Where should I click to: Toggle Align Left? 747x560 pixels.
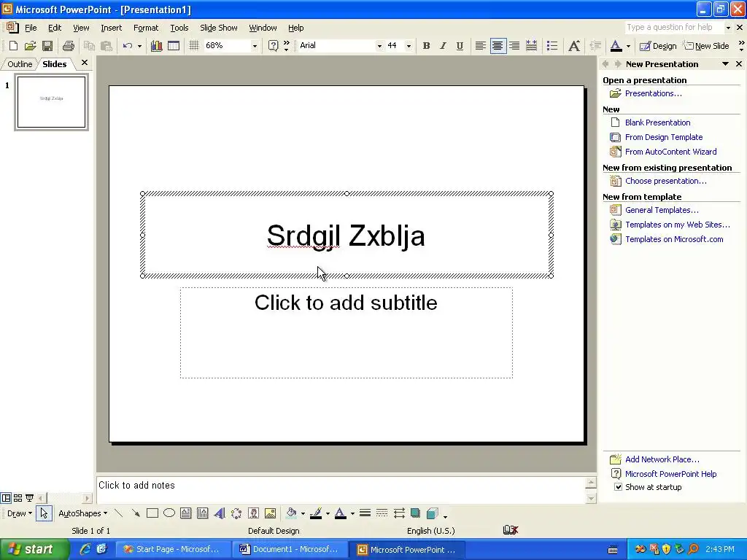coord(481,46)
